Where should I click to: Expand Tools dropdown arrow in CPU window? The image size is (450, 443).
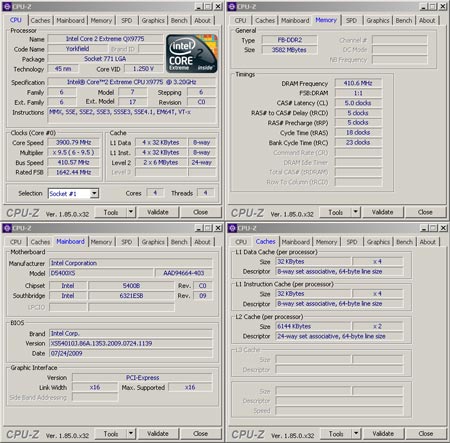[131, 212]
